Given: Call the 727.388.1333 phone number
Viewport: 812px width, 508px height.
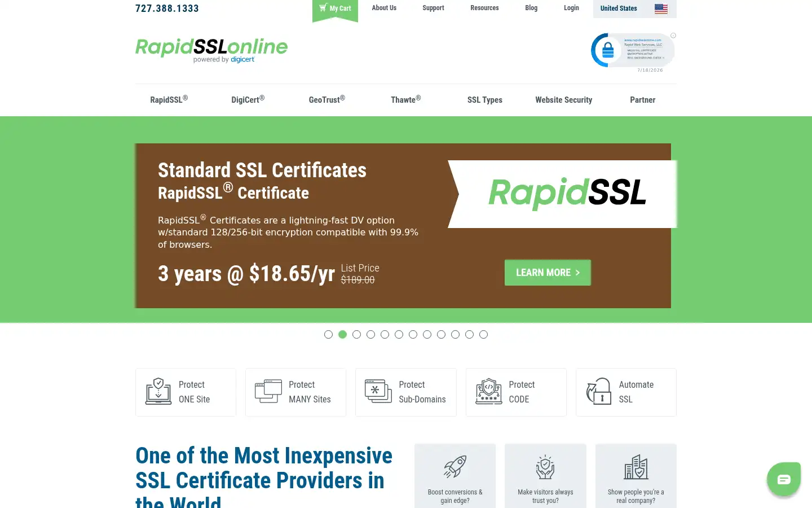Looking at the screenshot, I should pos(167,8).
